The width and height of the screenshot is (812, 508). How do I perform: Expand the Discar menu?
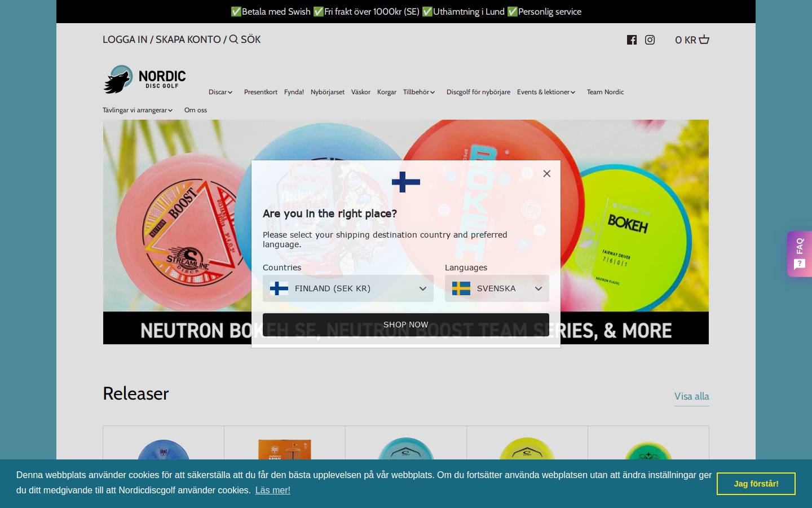click(220, 92)
